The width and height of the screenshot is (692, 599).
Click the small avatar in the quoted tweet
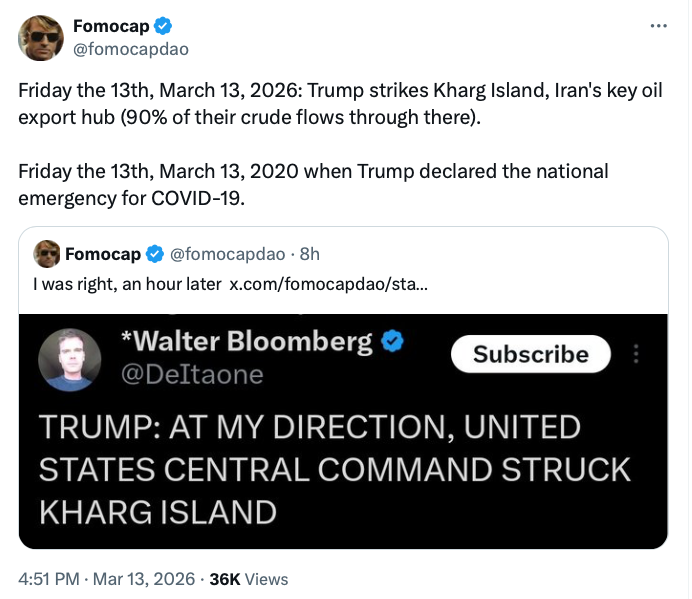point(46,254)
